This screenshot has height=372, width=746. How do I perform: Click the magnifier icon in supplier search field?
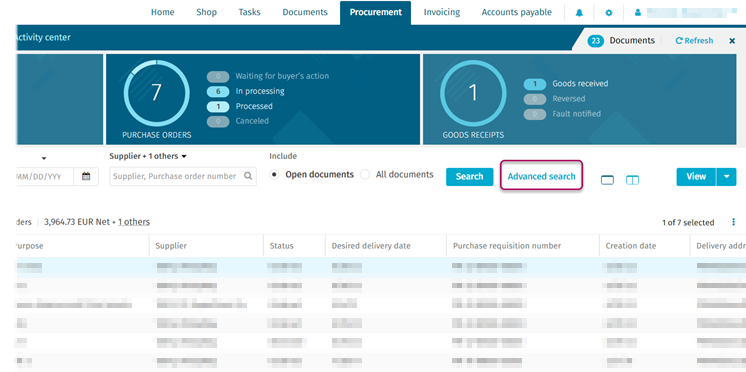point(248,176)
